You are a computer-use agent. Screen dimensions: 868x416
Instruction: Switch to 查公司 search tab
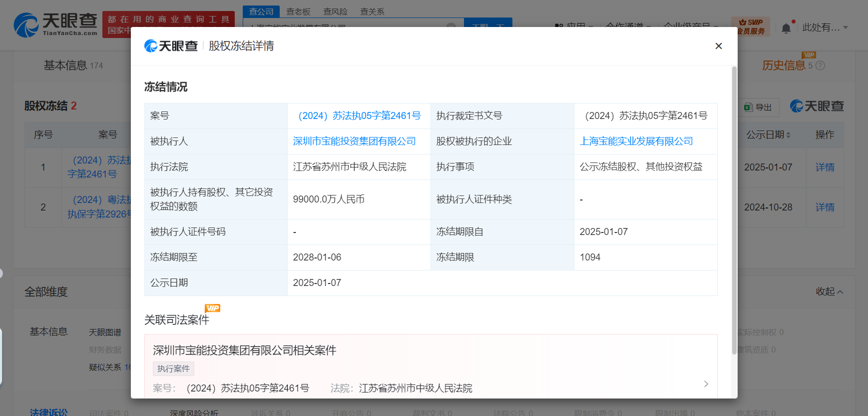click(x=261, y=11)
